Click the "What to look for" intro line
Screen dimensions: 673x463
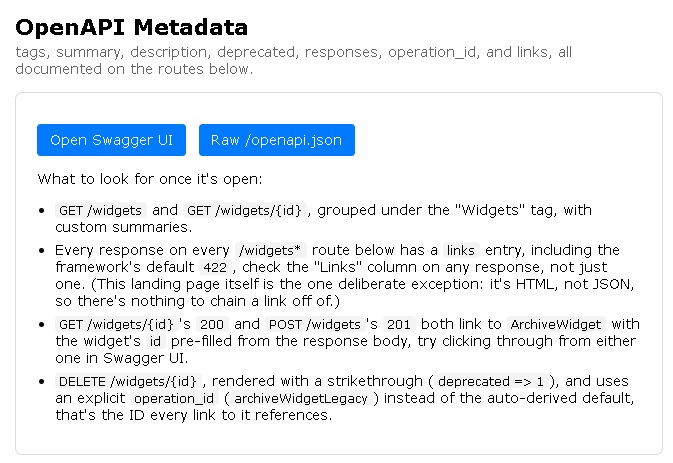(x=150, y=179)
